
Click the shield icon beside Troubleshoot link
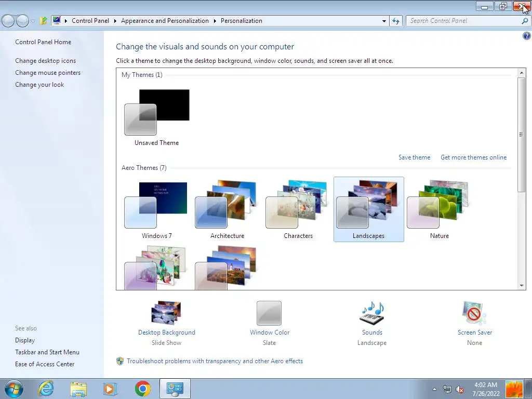pyautogui.click(x=120, y=361)
